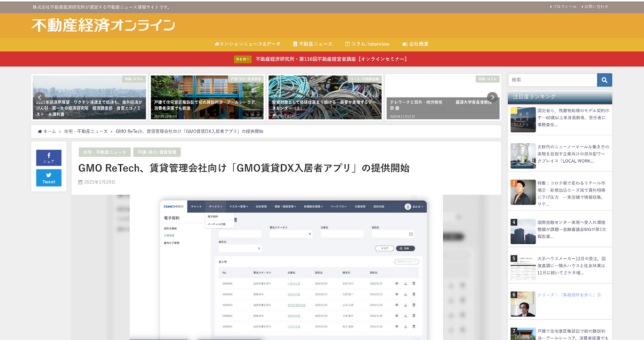Open the テレワークと郊外・地方移住 carousel card
The height and width of the screenshot is (340, 644).
[x=443, y=97]
